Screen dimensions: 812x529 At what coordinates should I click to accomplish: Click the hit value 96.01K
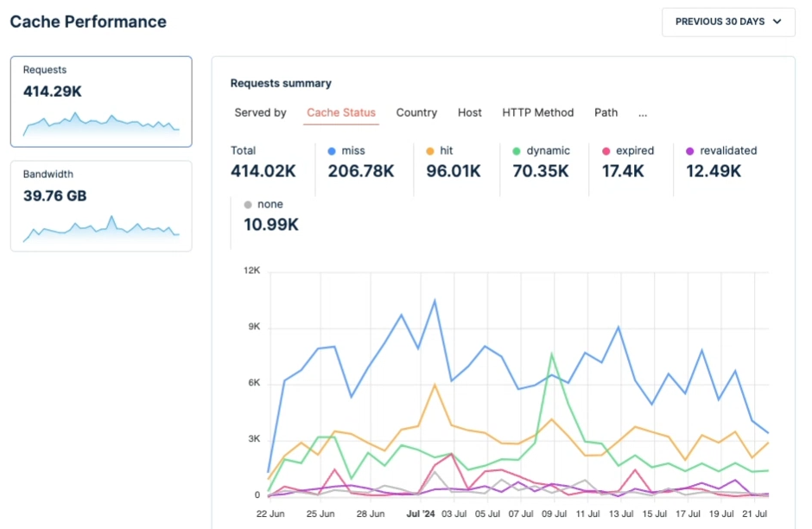pyautogui.click(x=454, y=171)
